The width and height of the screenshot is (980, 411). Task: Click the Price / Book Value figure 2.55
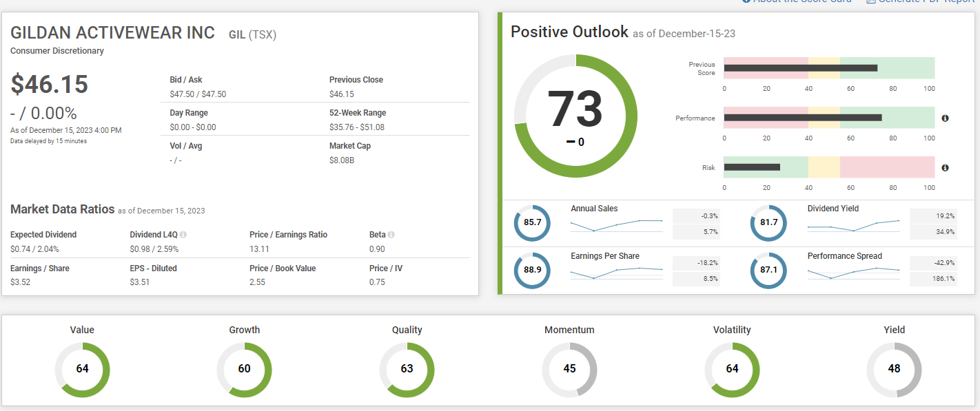tap(257, 282)
